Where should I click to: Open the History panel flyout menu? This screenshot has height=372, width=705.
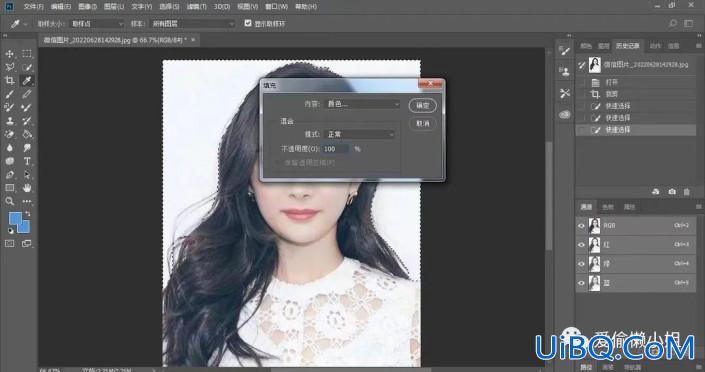[698, 45]
